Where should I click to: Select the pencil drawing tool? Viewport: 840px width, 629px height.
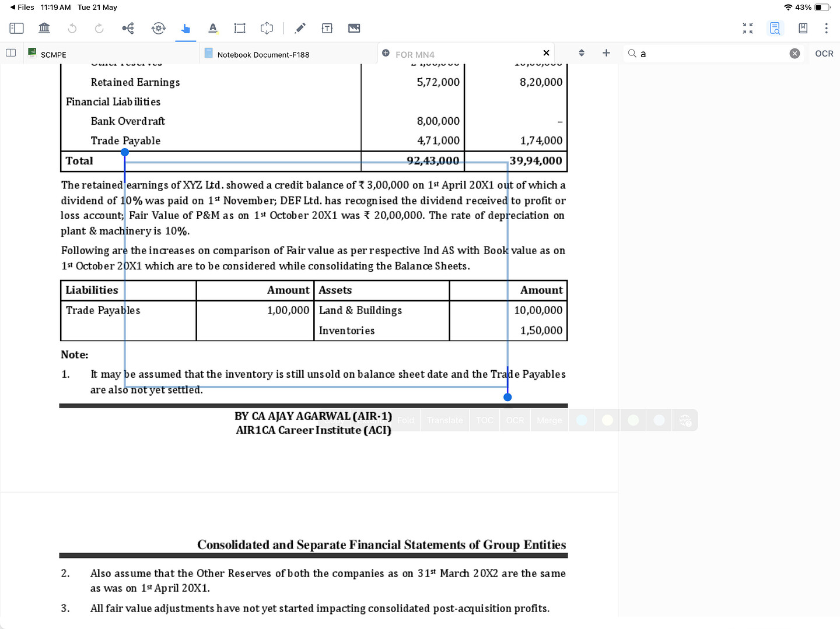300,28
